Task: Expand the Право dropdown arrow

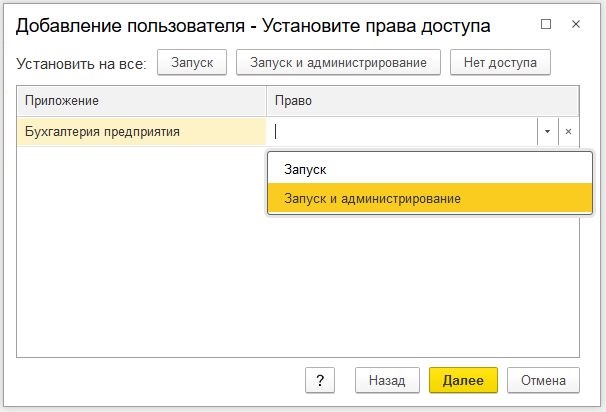Action: 547,131
